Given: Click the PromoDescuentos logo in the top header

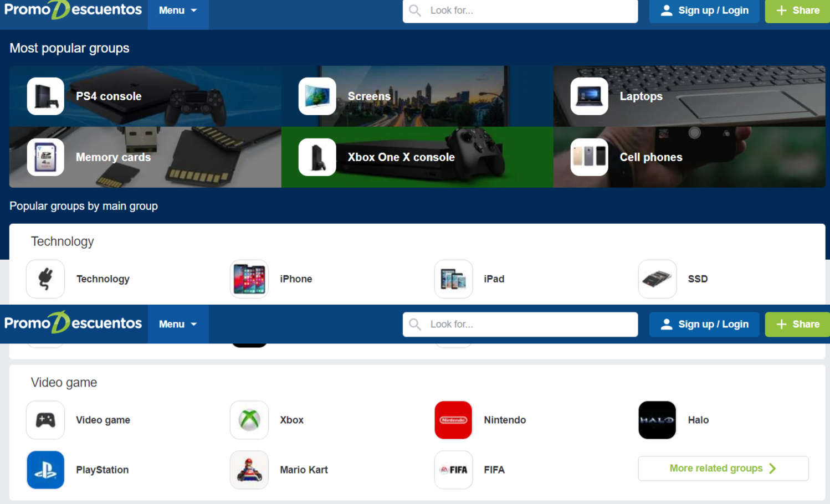Looking at the screenshot, I should pyautogui.click(x=73, y=10).
